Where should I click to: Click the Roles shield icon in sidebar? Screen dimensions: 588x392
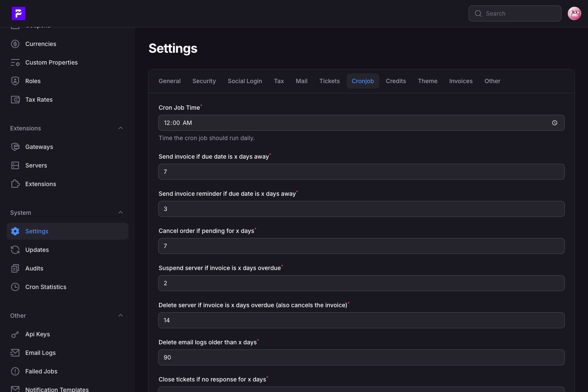click(x=15, y=81)
